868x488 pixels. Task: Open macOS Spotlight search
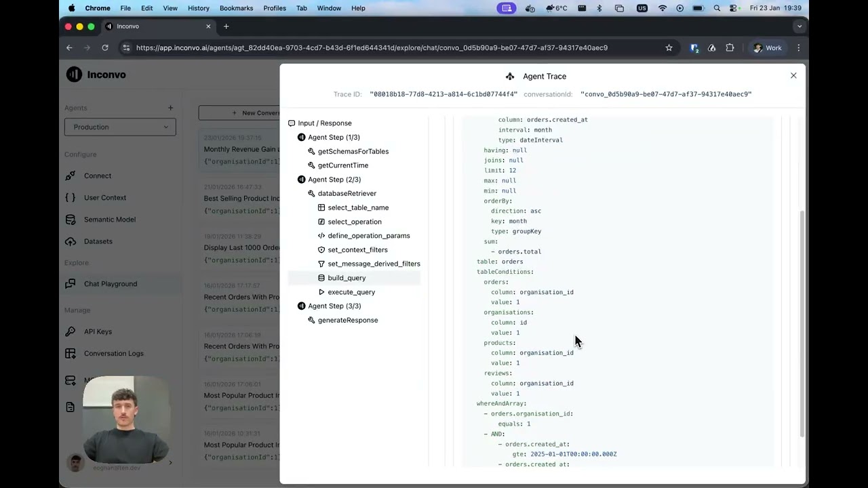click(x=717, y=8)
